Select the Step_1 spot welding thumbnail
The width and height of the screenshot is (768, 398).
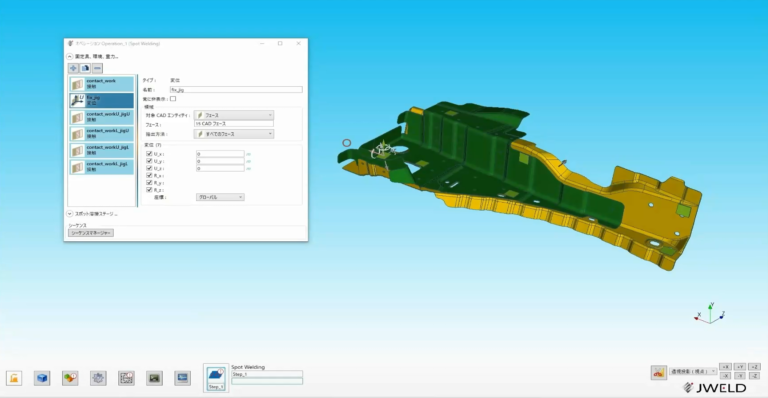click(216, 378)
